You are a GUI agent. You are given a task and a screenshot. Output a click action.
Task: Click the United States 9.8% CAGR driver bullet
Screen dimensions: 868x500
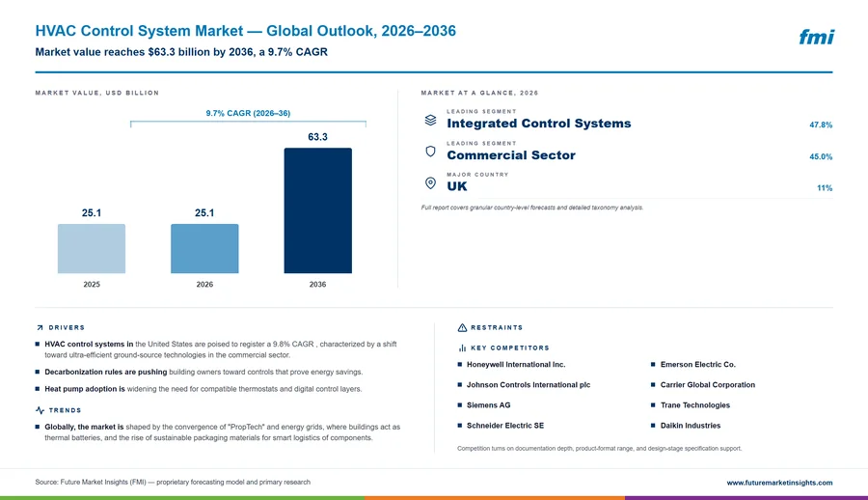point(220,349)
